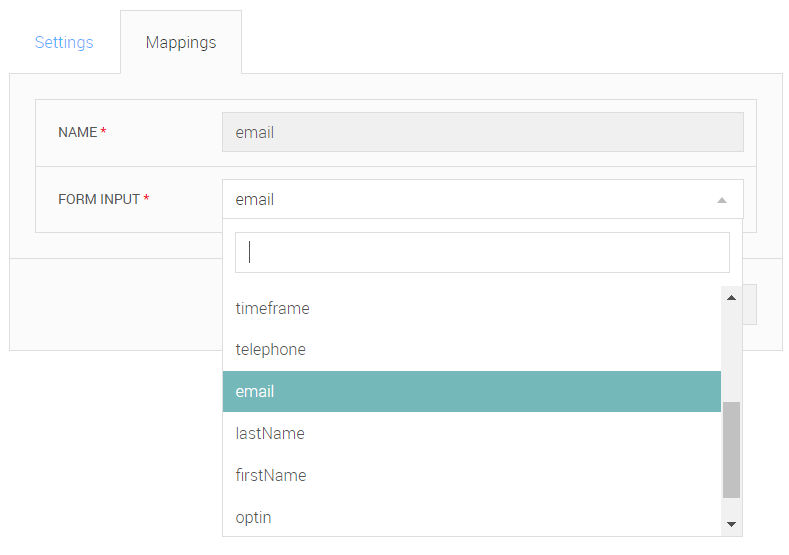Pick firstName in the dropdown list
This screenshot has height=555, width=789.
tap(471, 475)
